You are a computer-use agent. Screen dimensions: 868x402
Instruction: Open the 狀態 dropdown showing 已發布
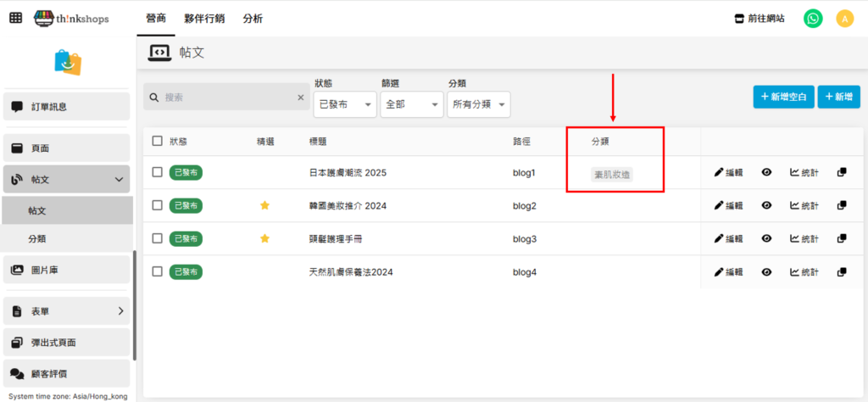(x=345, y=104)
